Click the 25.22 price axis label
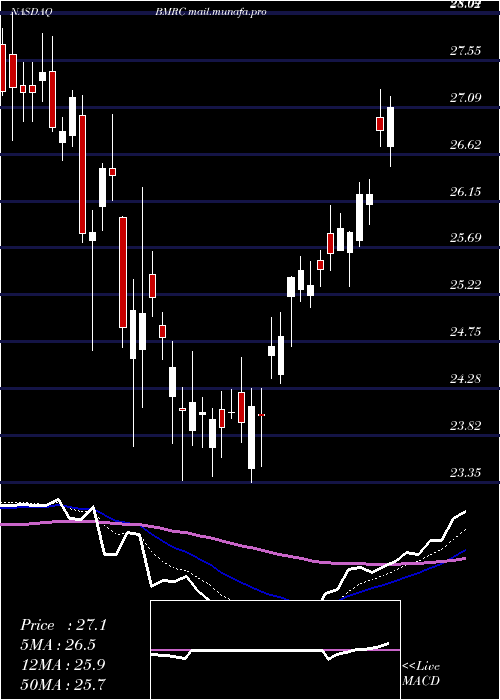The width and height of the screenshot is (500, 700). [x=466, y=284]
